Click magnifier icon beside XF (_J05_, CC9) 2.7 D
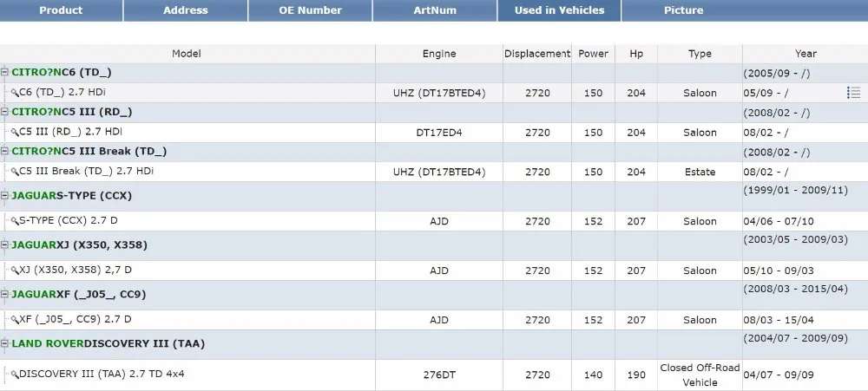 pos(15,320)
